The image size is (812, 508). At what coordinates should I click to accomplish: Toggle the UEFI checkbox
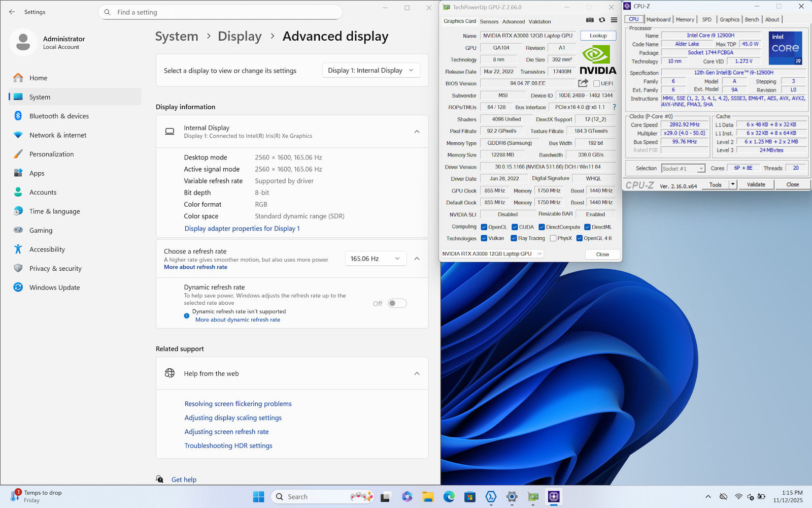tap(597, 83)
